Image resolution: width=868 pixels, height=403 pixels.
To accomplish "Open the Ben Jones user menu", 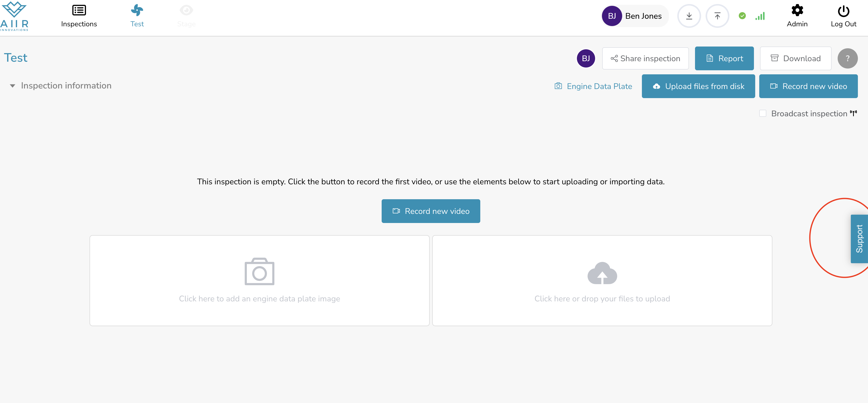I will [635, 16].
